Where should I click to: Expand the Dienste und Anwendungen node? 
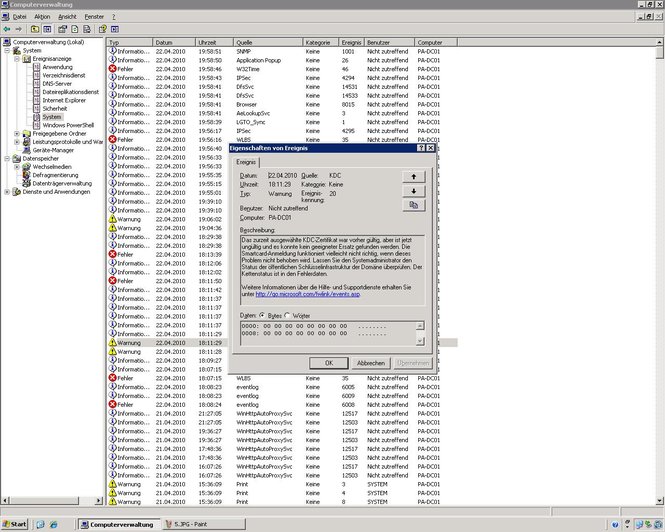(7, 192)
